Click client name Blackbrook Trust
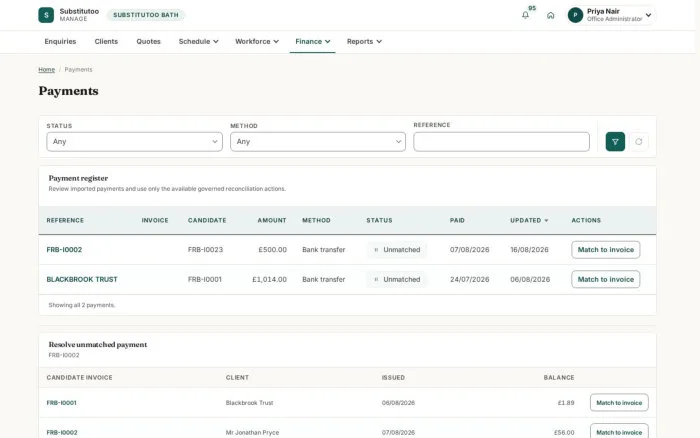The width and height of the screenshot is (700, 438). 249,403
